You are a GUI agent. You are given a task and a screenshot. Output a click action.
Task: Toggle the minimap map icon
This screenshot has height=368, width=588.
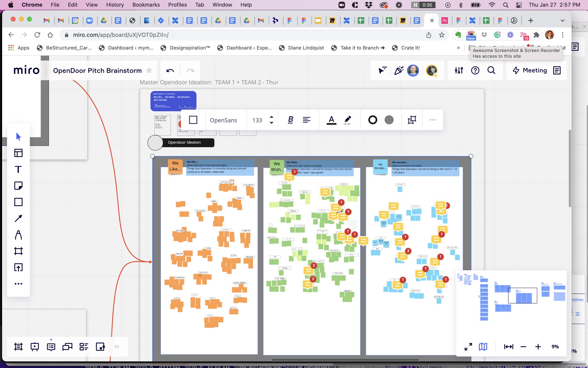[x=483, y=347]
